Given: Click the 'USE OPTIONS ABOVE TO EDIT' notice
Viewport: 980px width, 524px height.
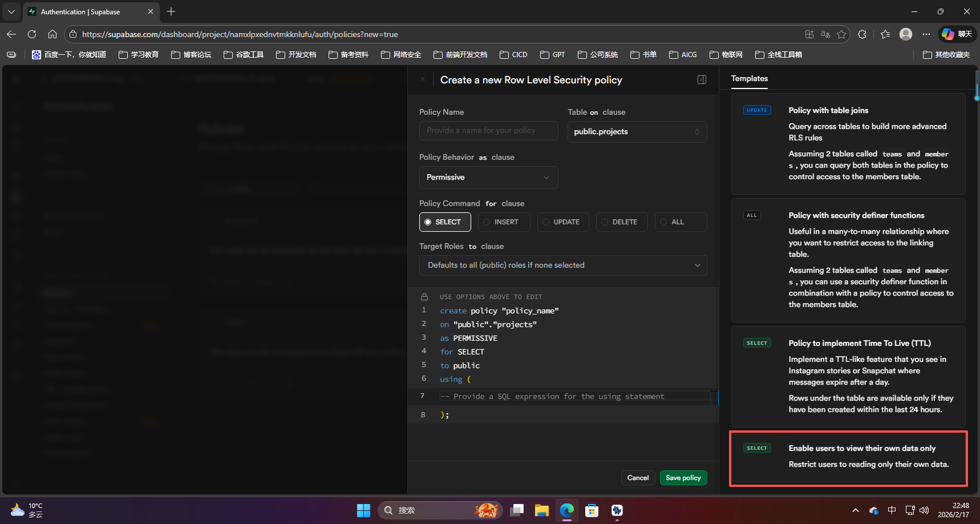Looking at the screenshot, I should [491, 297].
